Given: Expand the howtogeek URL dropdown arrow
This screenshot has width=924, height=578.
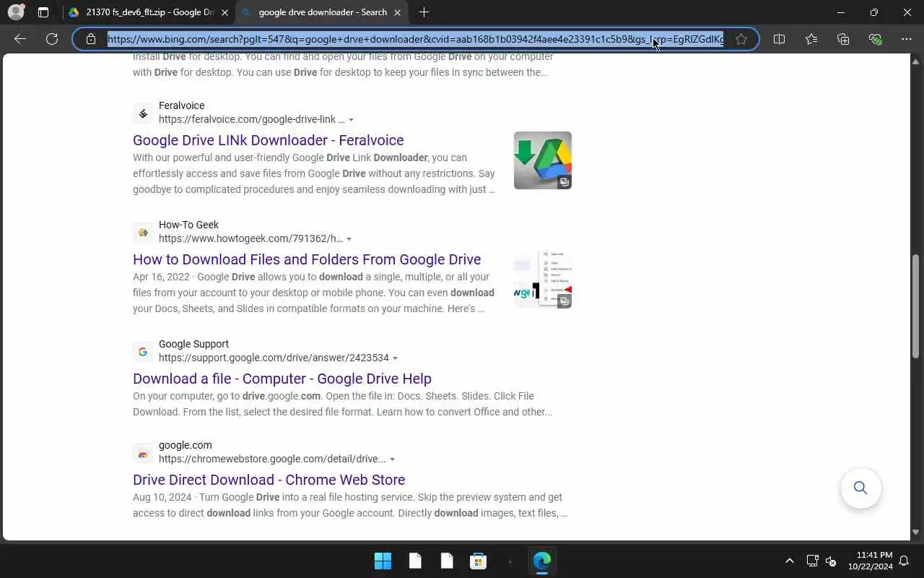Looking at the screenshot, I should (x=349, y=239).
